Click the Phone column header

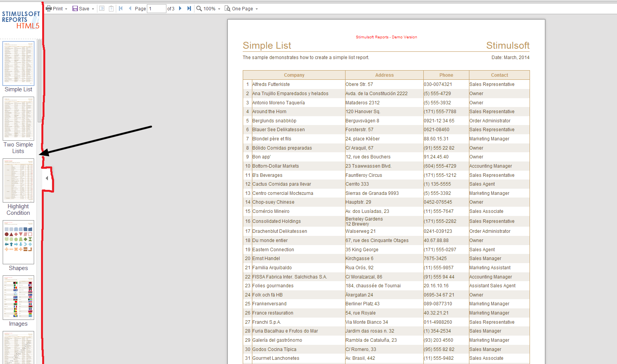coord(446,75)
